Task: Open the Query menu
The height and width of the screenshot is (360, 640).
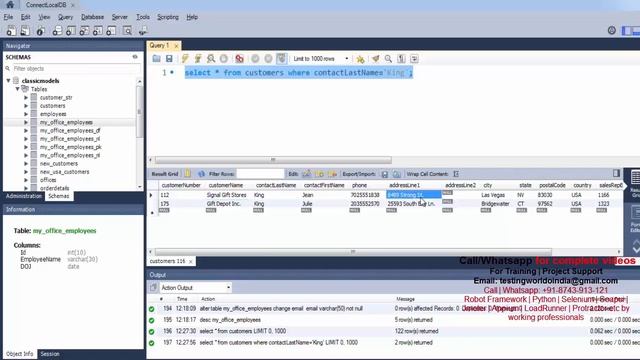Action: [65, 17]
